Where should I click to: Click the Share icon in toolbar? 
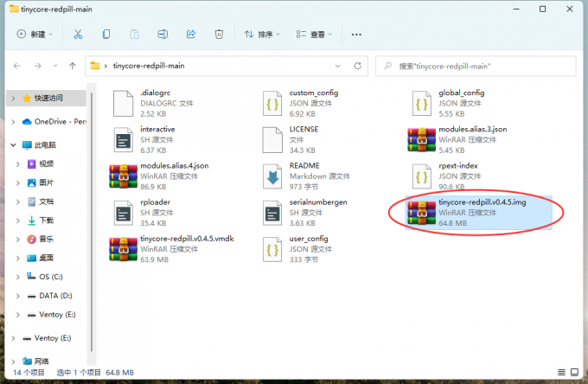tap(190, 35)
